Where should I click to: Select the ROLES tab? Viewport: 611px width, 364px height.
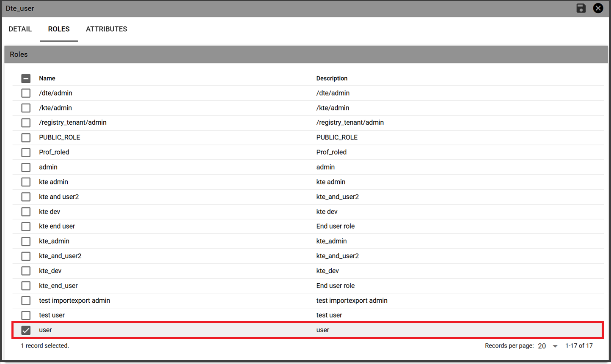[x=59, y=29]
